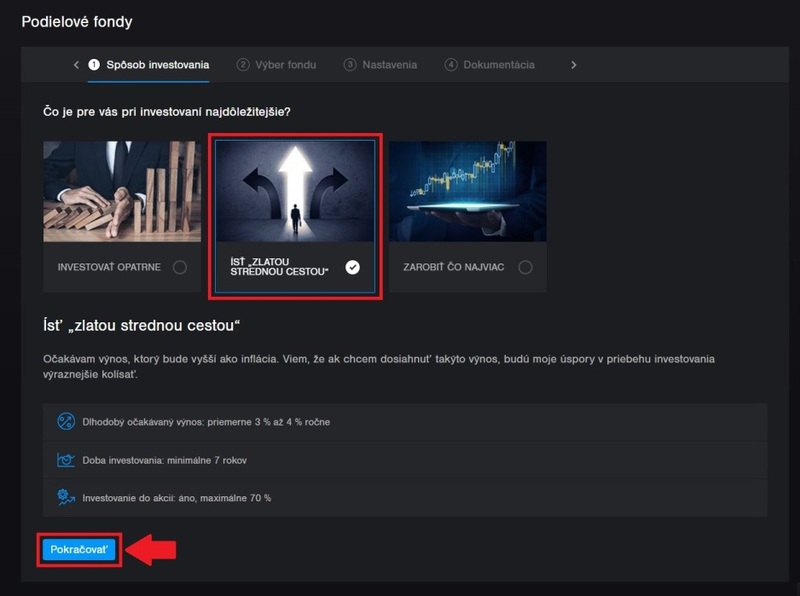
Task: Open the Dokumentácia tab
Action: pos(497,65)
